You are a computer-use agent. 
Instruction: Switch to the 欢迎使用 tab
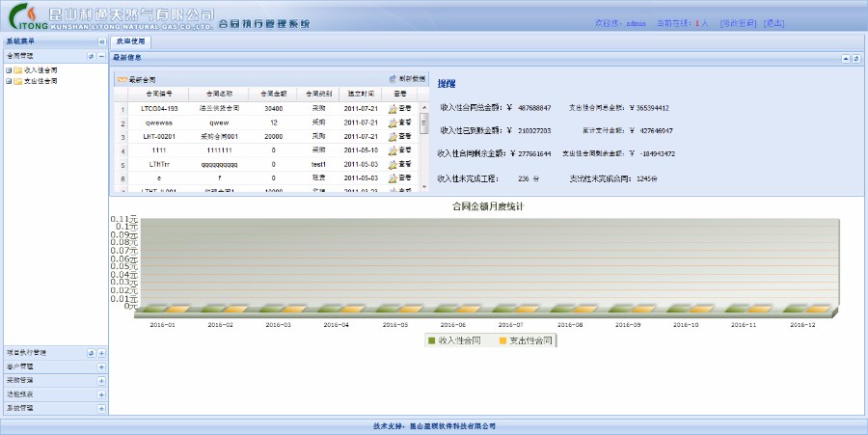[130, 42]
